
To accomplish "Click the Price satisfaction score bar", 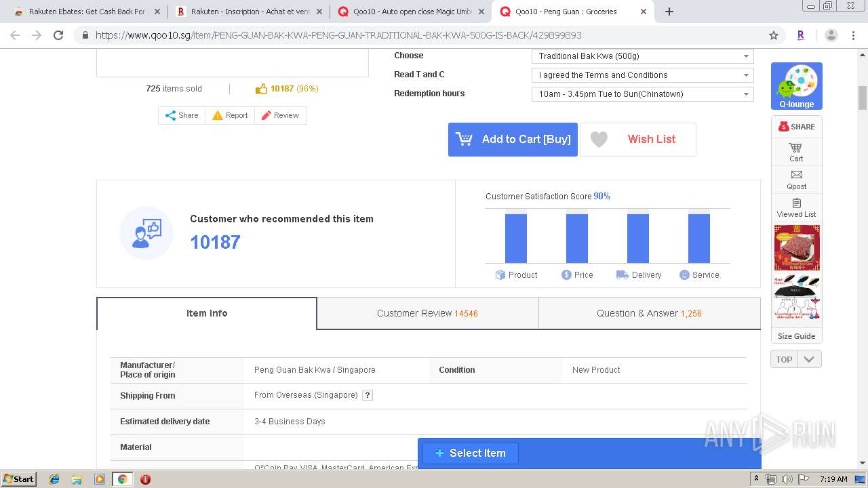I will (x=577, y=239).
